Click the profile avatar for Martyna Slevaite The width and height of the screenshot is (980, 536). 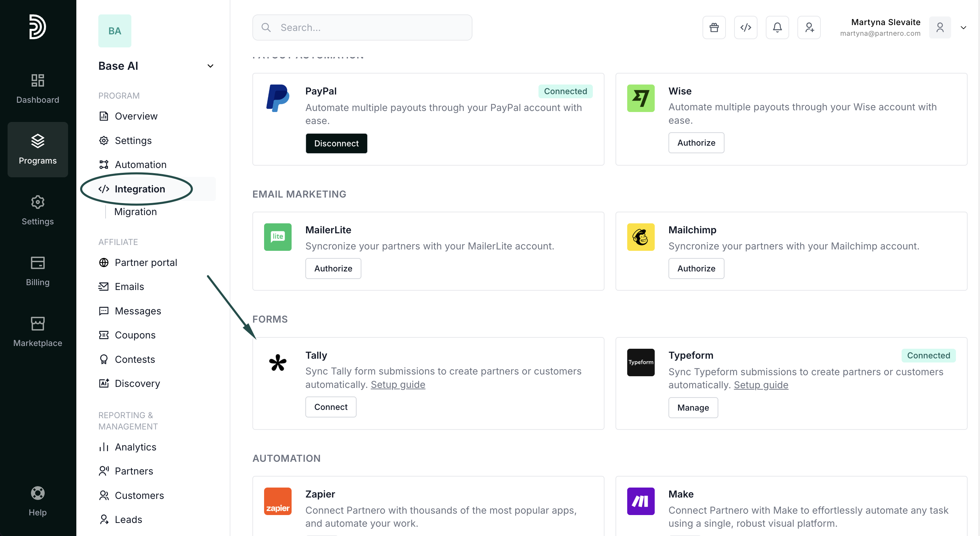click(x=939, y=27)
